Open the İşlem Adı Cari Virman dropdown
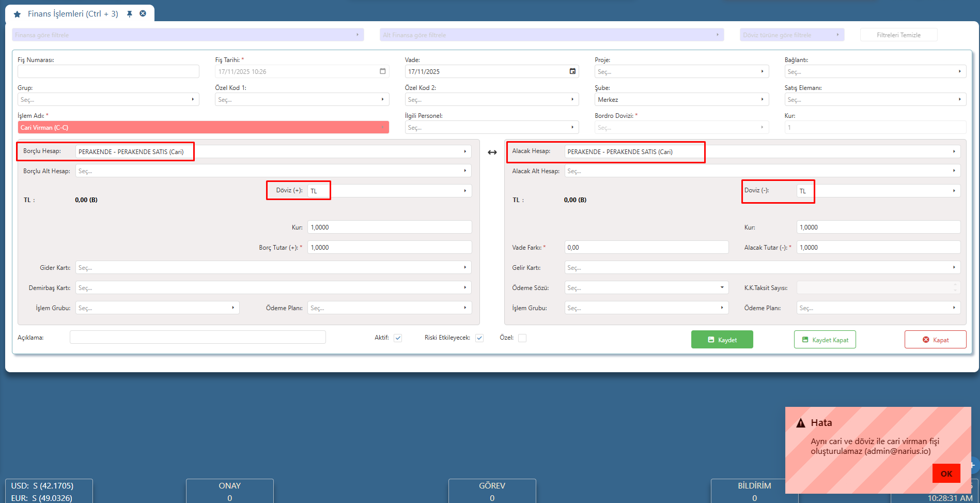Image resolution: width=980 pixels, height=503 pixels. [x=204, y=127]
